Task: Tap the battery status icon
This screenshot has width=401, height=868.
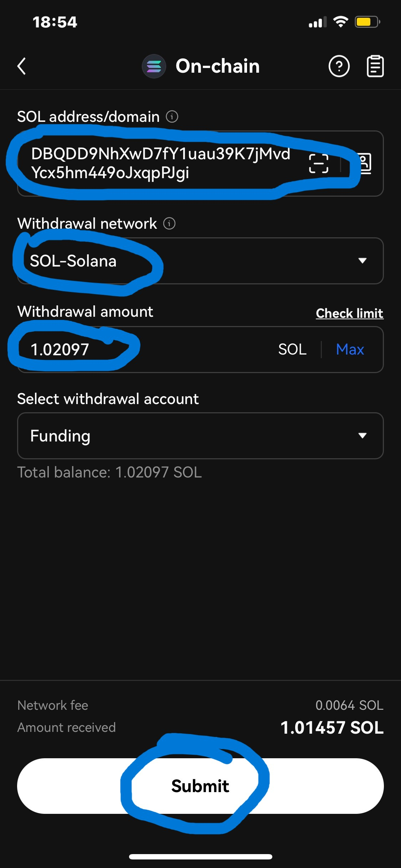Action: [367, 22]
